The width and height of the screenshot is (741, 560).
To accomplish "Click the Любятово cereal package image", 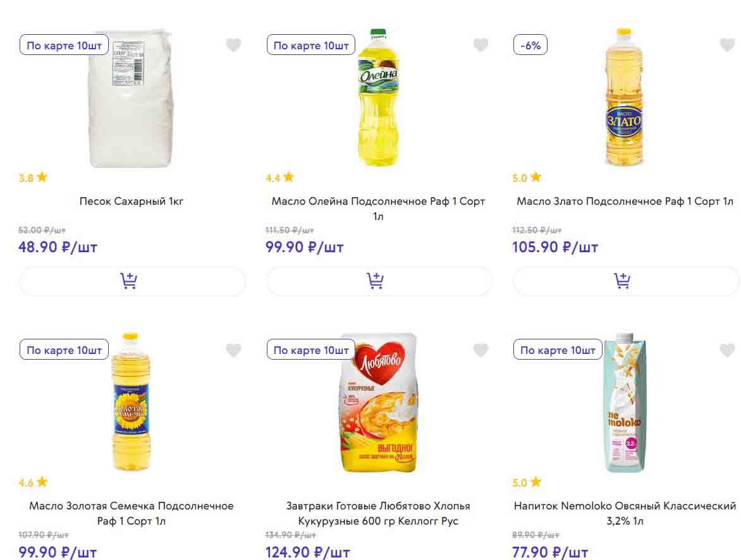I will [379, 403].
